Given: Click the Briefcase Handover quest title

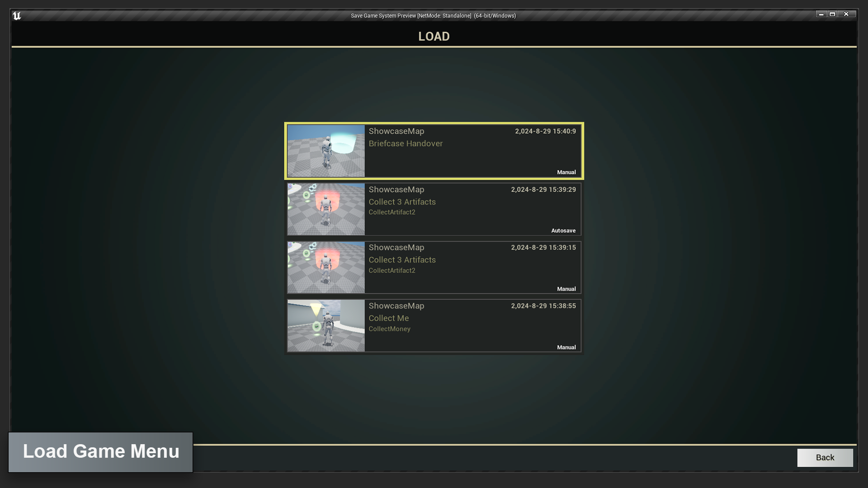Looking at the screenshot, I should point(406,144).
